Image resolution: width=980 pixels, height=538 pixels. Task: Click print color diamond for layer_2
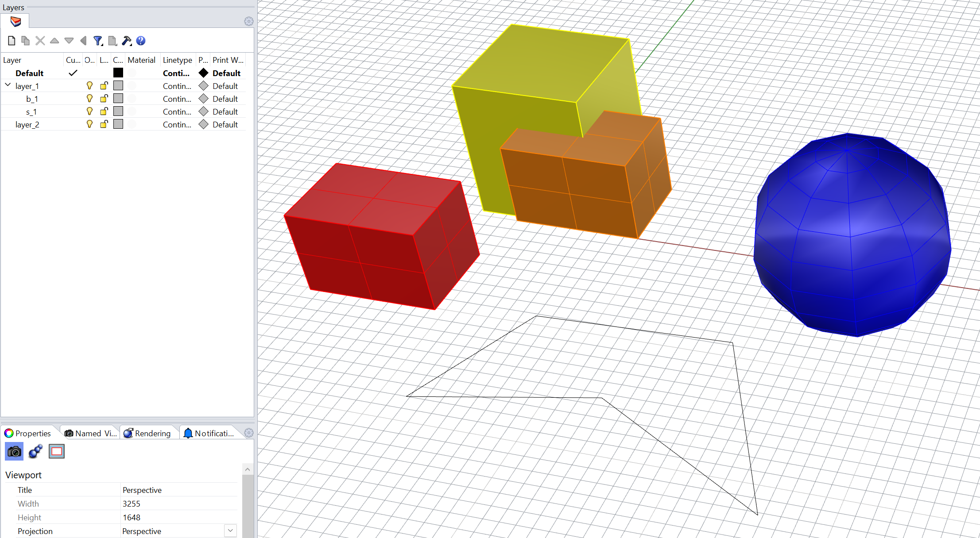[x=203, y=124]
